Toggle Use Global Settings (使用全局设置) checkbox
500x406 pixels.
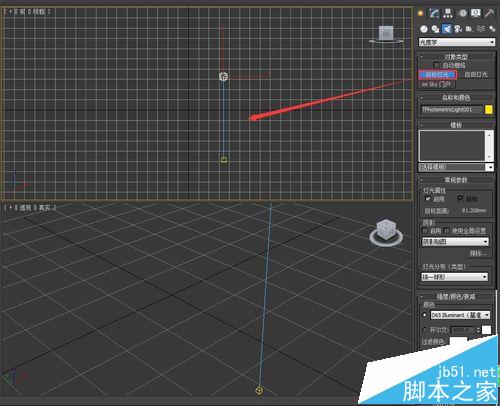(x=447, y=231)
